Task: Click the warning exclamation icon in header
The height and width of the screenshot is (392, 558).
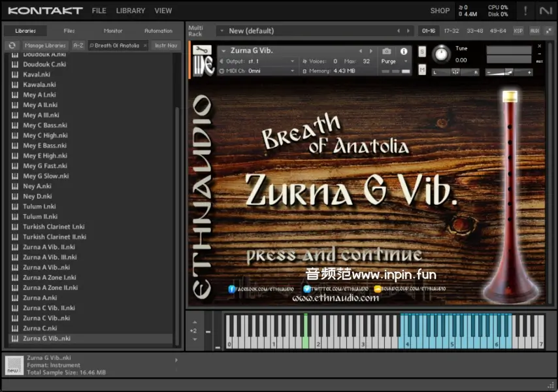Action: pos(525,10)
